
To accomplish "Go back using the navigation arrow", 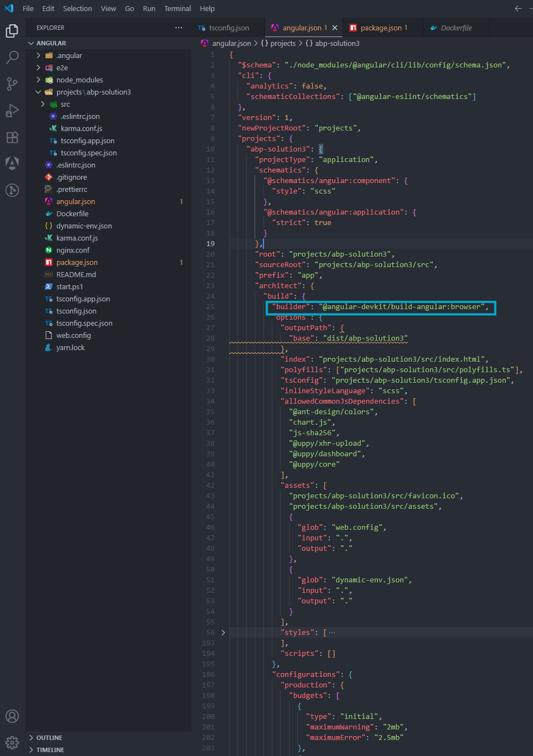I will coord(518,9).
